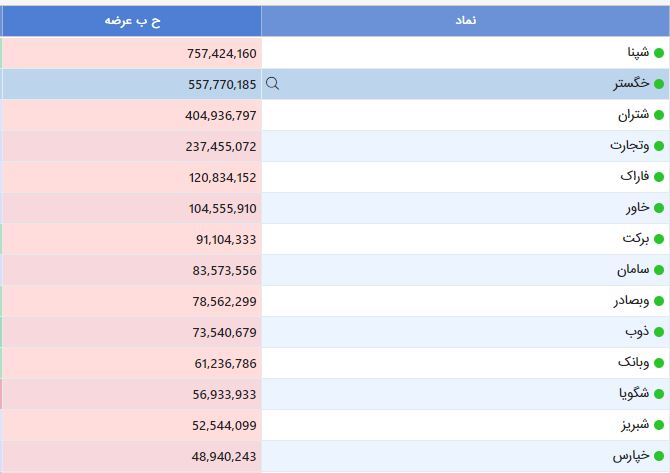Click the magnifier icon in خگستر row
The image size is (670, 473).
(x=272, y=83)
